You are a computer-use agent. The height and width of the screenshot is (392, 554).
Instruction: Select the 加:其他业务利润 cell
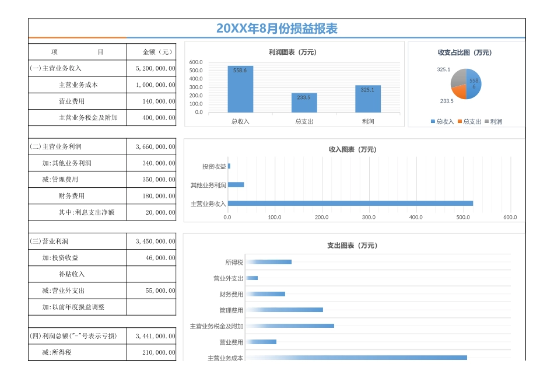pos(78,163)
